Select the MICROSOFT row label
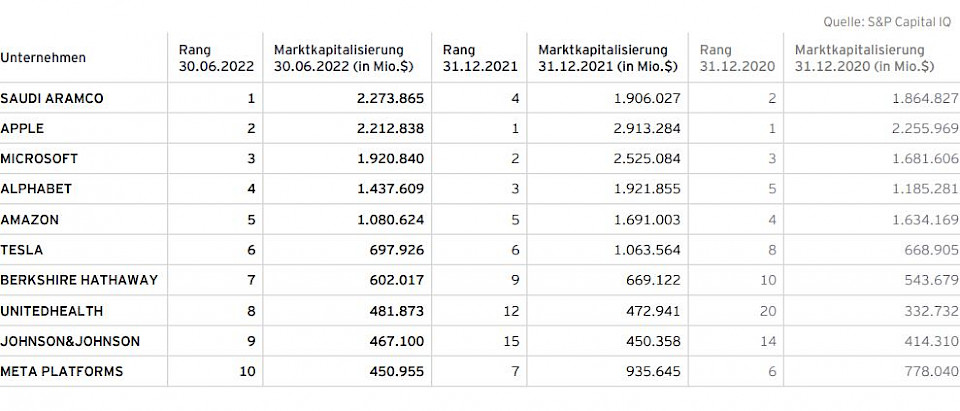Viewport: 960px width, 411px height. coord(39,159)
